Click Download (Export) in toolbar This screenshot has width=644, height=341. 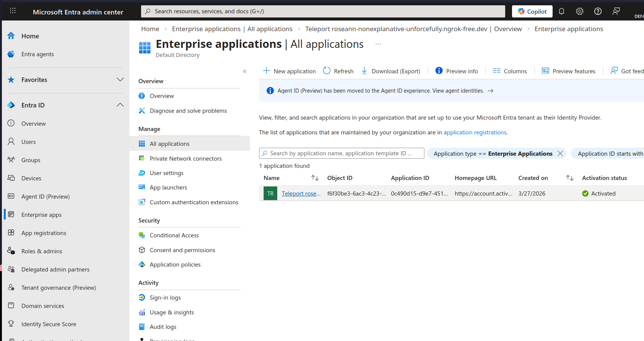391,71
